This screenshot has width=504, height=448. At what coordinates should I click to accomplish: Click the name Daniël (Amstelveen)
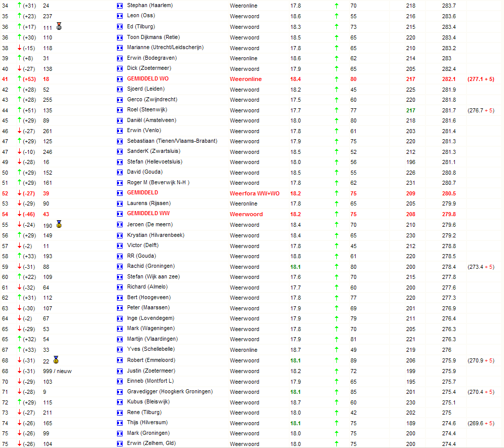(x=151, y=120)
